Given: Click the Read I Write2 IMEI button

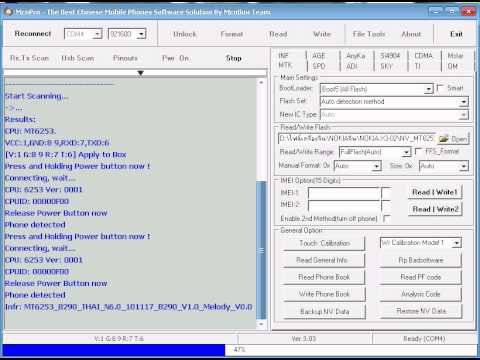Looking at the screenshot, I should tap(435, 209).
